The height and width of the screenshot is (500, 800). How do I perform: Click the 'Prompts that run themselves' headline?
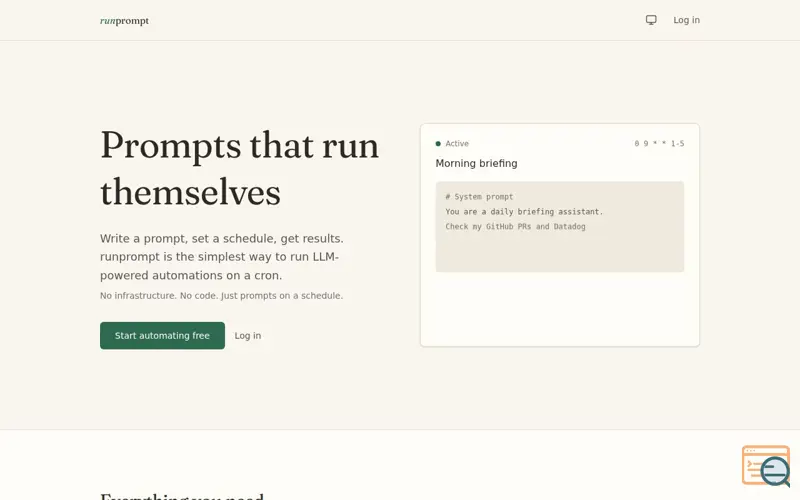pos(240,168)
